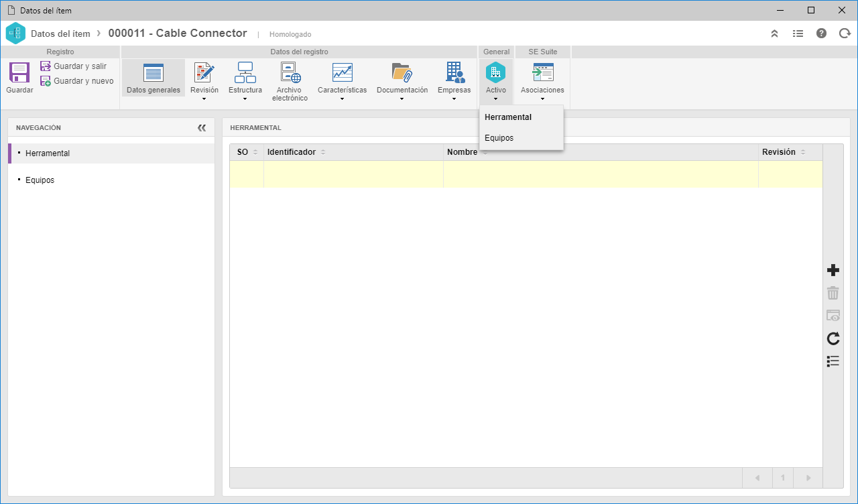The height and width of the screenshot is (504, 858).
Task: Click the Asociaciones icon
Action: point(542,72)
